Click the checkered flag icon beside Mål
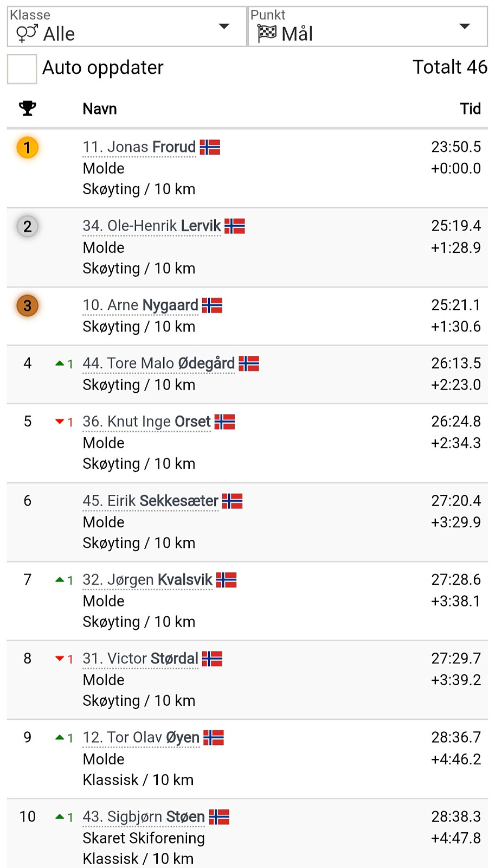Viewport: 495px width, 868px height. [x=267, y=34]
